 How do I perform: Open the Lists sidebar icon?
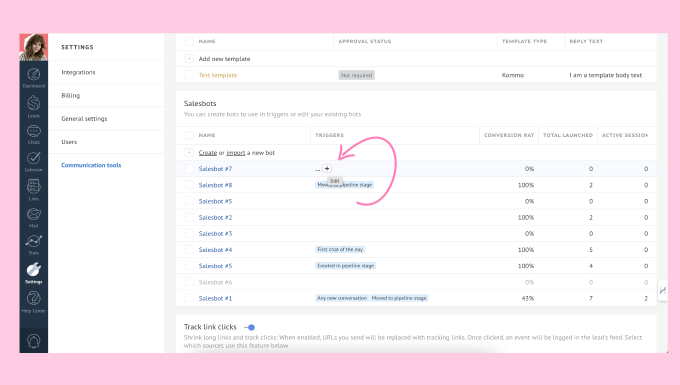pyautogui.click(x=33, y=189)
